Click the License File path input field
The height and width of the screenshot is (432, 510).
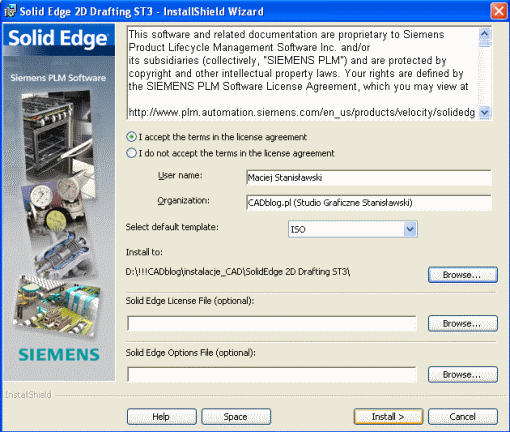272,323
